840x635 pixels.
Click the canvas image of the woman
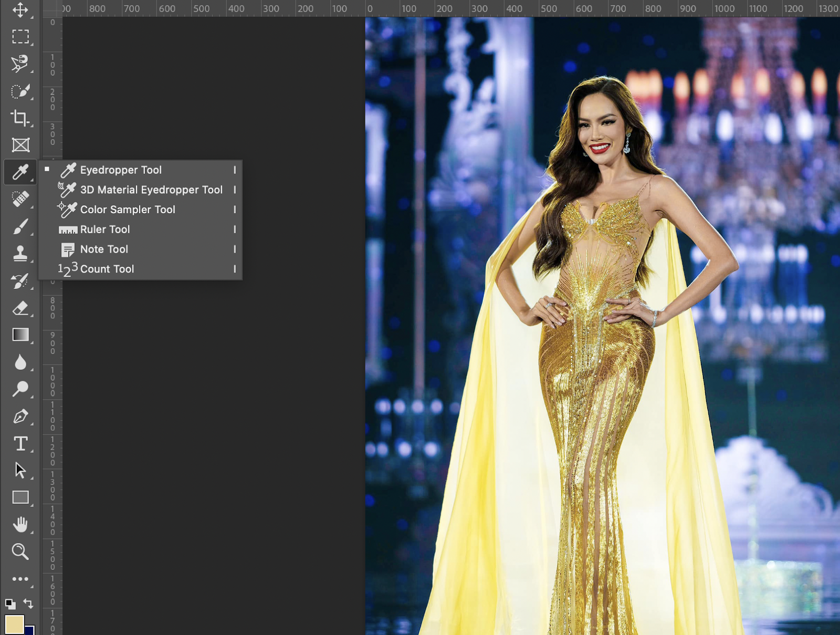coord(603,326)
